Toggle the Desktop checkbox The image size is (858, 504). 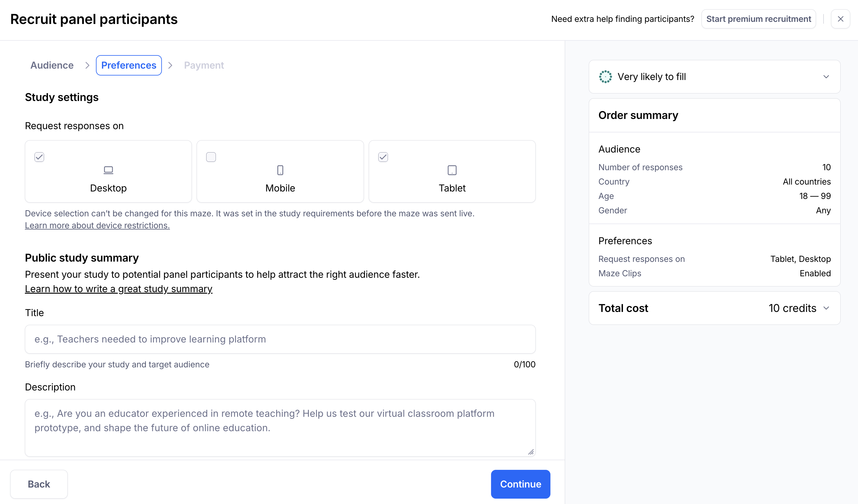(x=39, y=157)
